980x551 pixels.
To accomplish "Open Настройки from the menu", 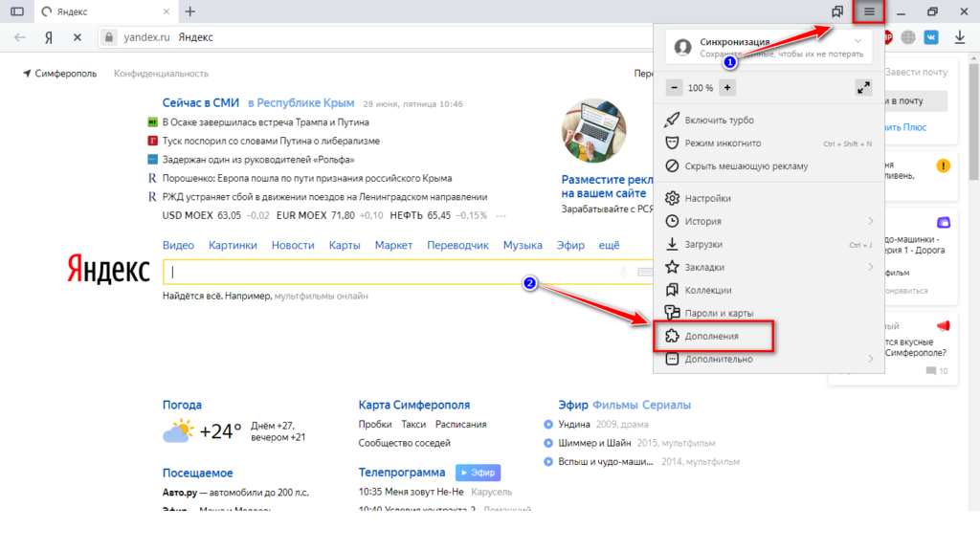I will tap(768, 198).
